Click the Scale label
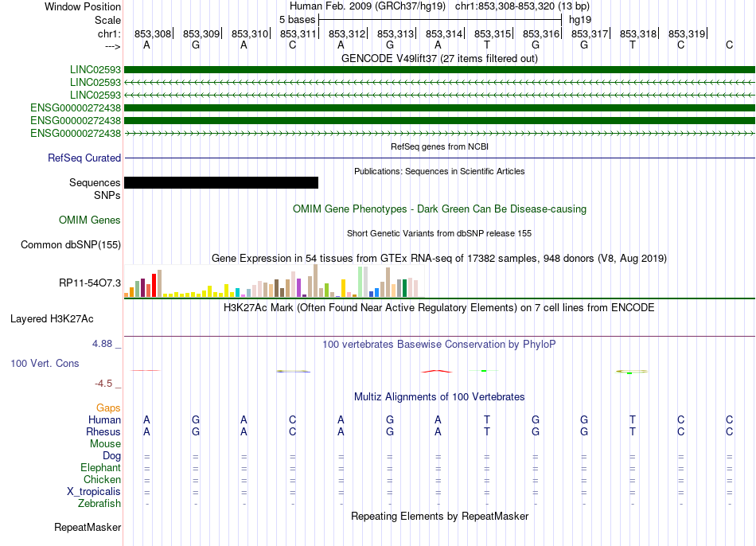Screen dimensions: 756x546 coord(107,20)
